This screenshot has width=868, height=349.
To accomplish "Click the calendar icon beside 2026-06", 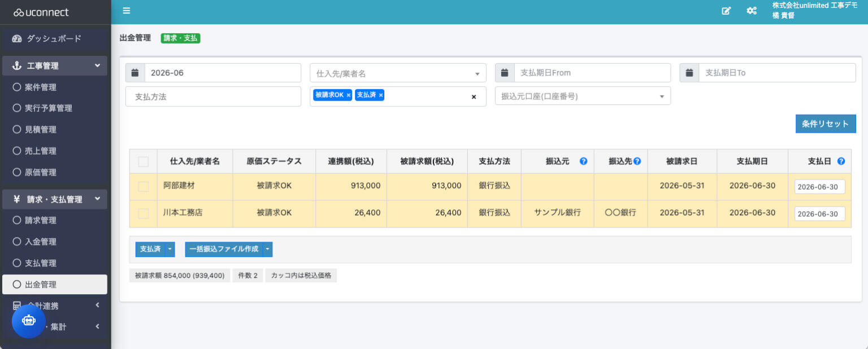I will coord(135,73).
